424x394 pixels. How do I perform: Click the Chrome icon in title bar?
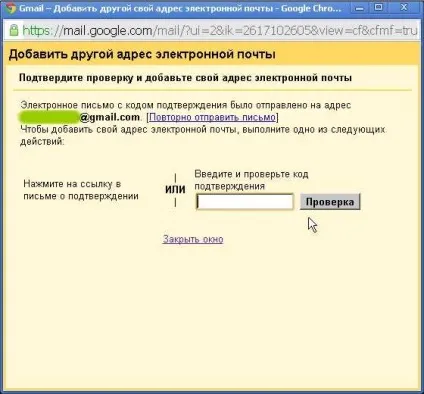10,8
